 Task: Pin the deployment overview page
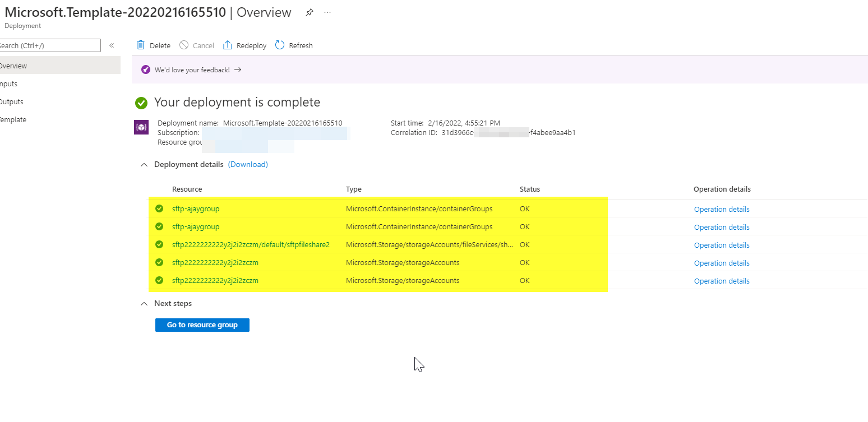pos(310,12)
